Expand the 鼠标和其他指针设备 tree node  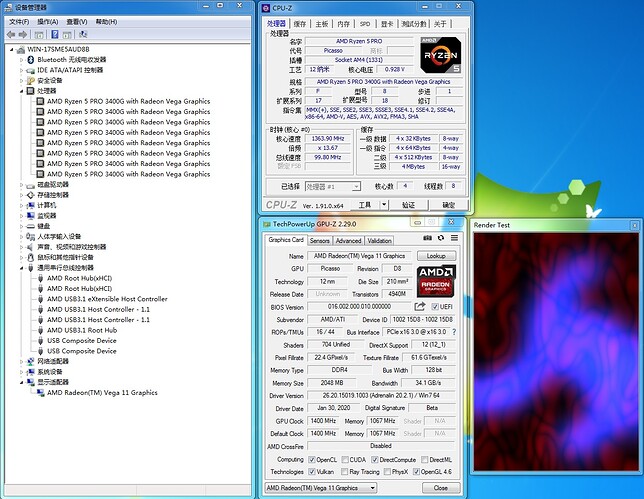click(x=21, y=258)
